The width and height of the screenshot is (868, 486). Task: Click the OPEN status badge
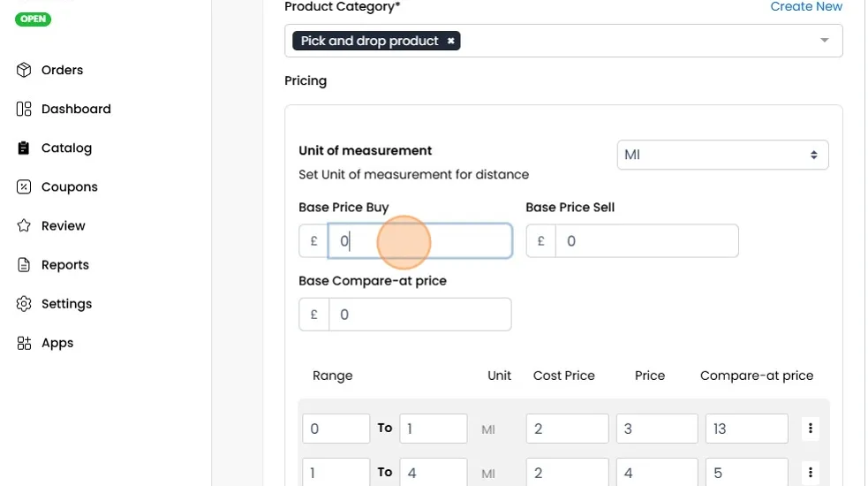[34, 19]
